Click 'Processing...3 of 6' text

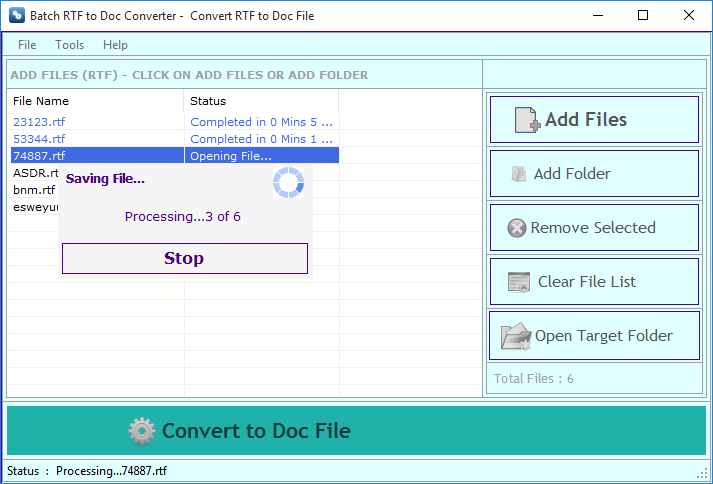pyautogui.click(x=183, y=217)
